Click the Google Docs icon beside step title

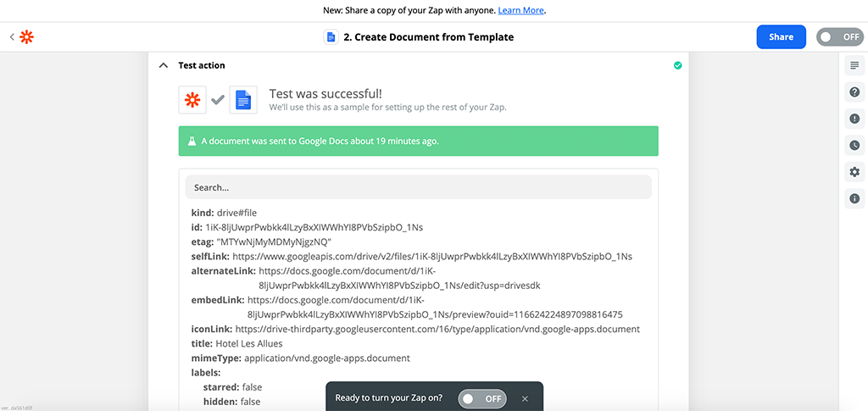pos(331,37)
